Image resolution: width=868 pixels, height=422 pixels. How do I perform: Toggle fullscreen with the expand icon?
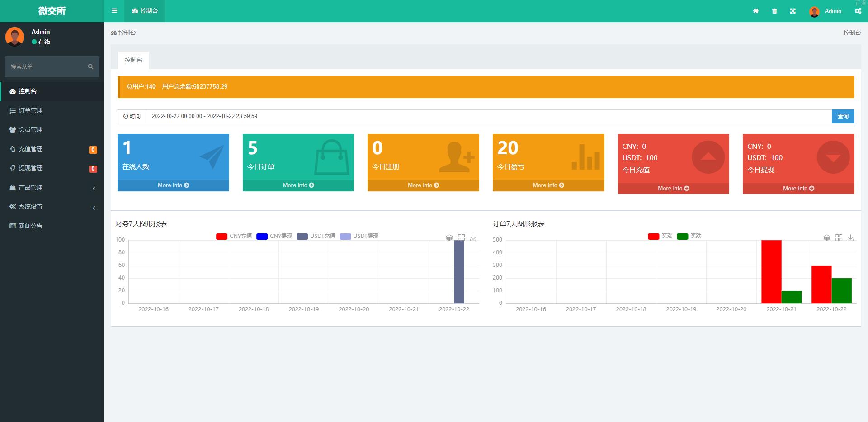[793, 11]
